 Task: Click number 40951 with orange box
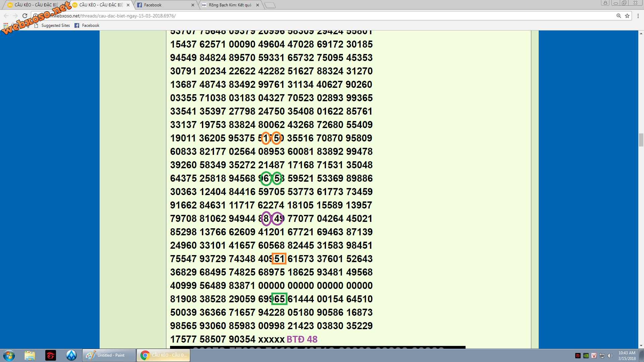pos(271,259)
